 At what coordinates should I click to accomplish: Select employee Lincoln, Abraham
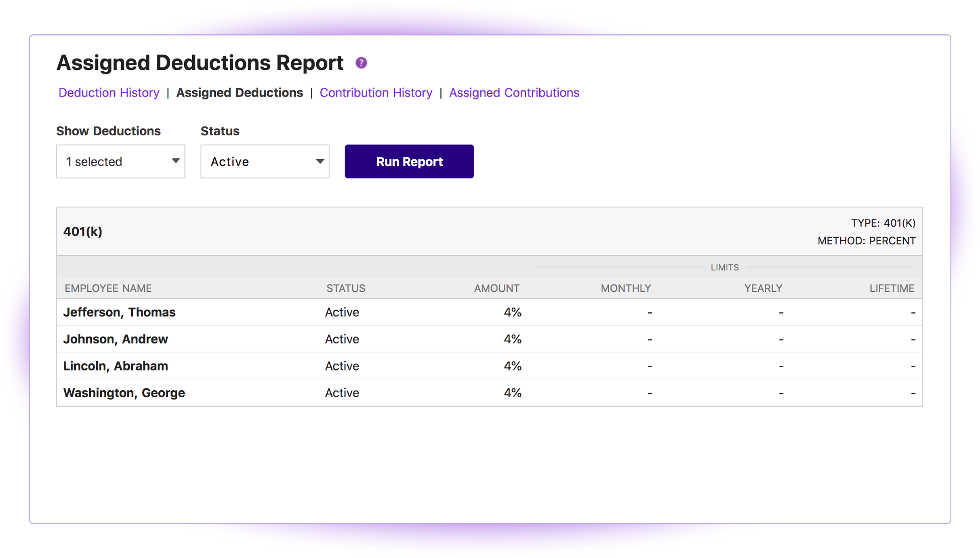116,366
